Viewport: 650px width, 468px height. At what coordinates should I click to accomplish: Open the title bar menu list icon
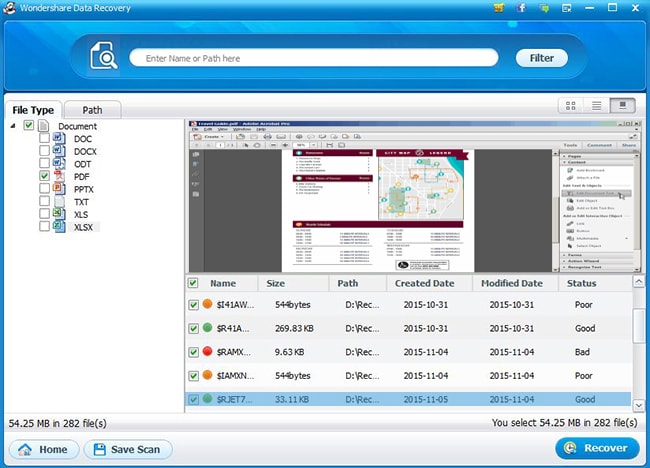(567, 8)
